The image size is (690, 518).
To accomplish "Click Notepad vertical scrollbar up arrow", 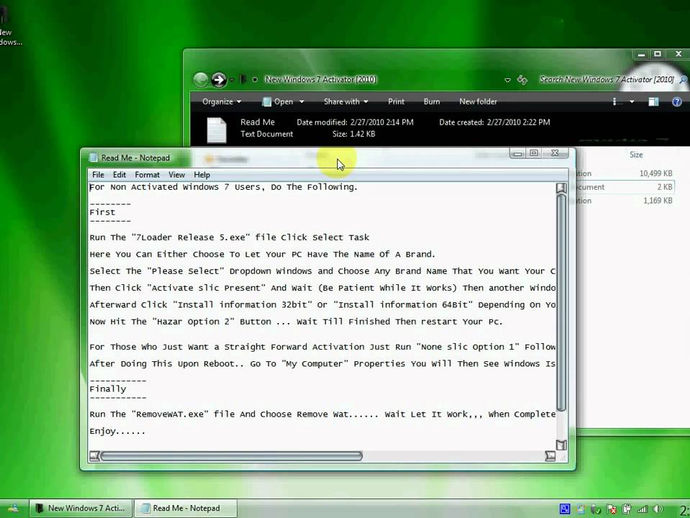I will point(561,188).
